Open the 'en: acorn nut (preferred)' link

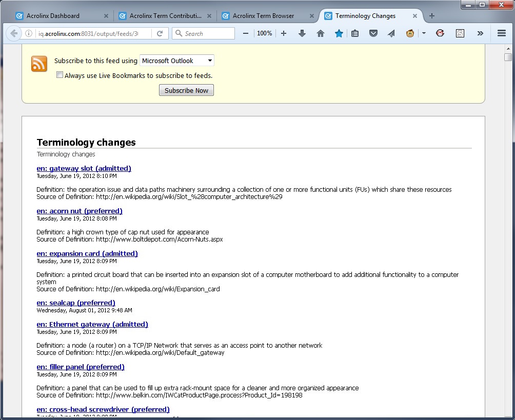[x=80, y=211]
